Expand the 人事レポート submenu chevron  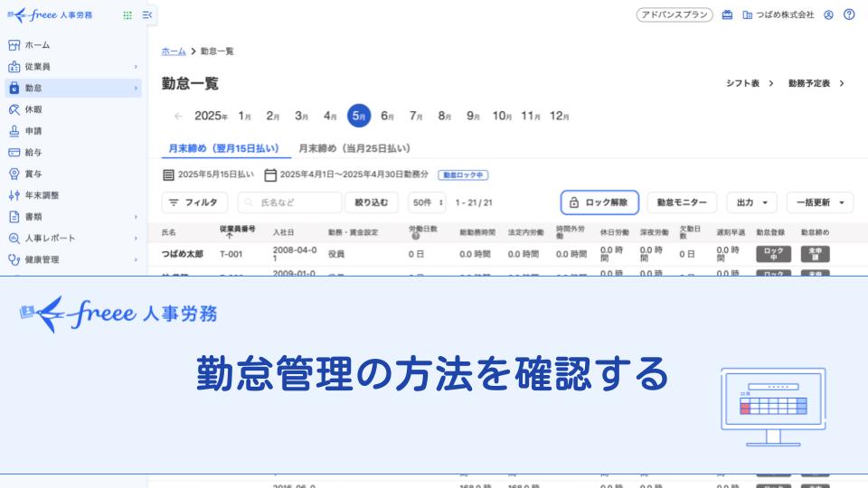click(x=136, y=239)
